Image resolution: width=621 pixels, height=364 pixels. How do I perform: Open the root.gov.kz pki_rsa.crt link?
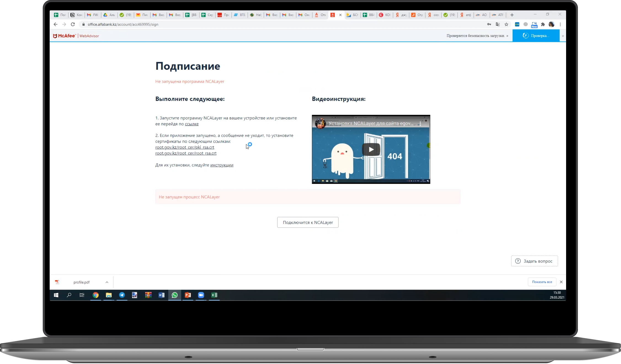click(185, 147)
